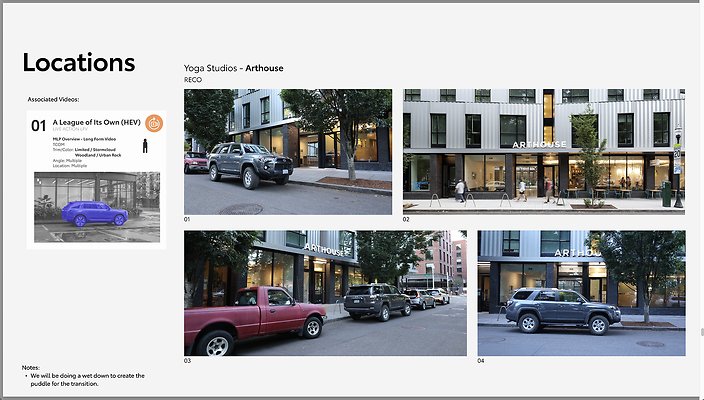This screenshot has width=704, height=400.
Task: Click the Locations page heading
Action: [79, 62]
